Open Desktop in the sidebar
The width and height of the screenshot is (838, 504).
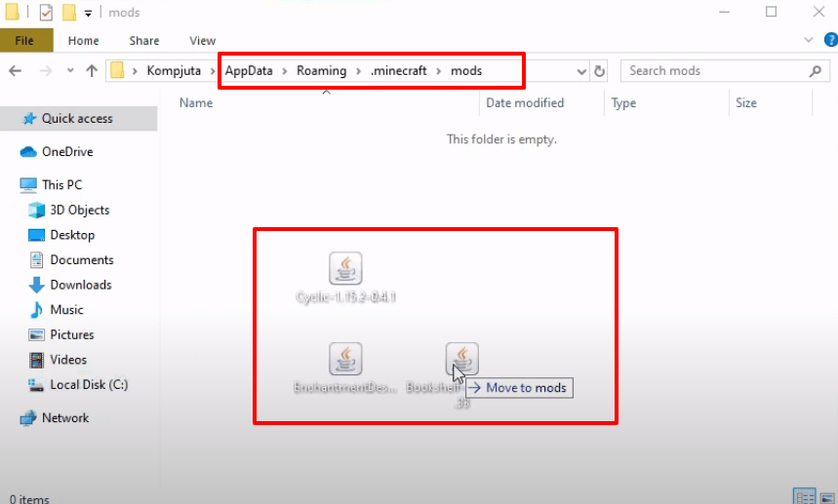(72, 235)
